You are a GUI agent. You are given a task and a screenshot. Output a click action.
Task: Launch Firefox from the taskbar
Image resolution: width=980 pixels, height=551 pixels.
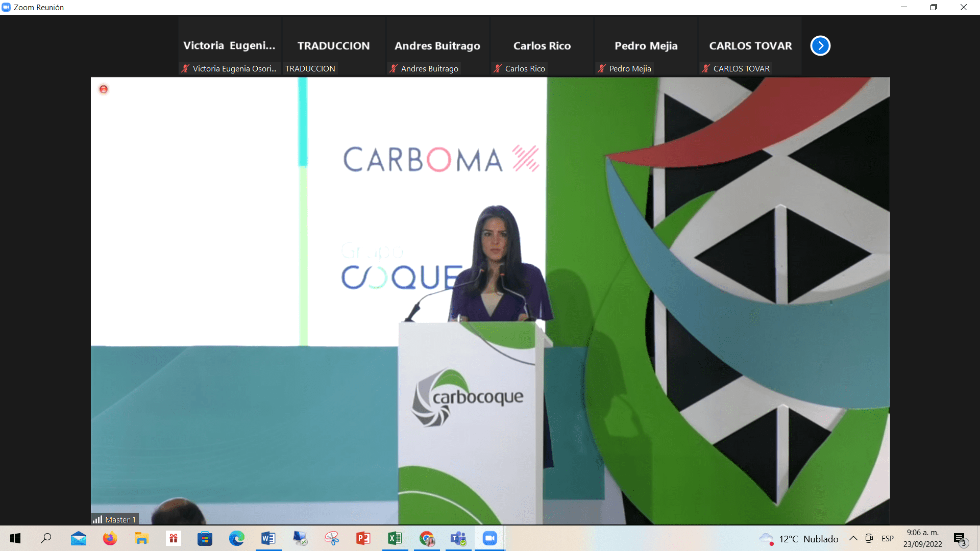(110, 538)
